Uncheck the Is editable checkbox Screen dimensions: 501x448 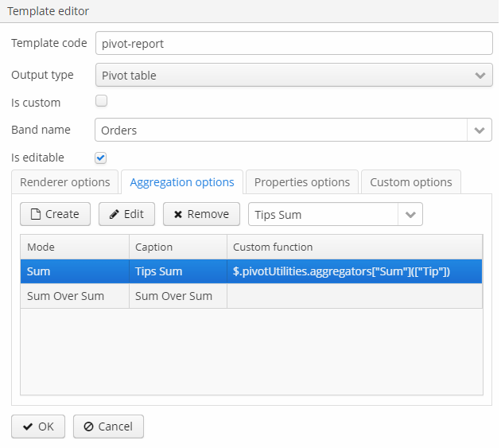(101, 158)
